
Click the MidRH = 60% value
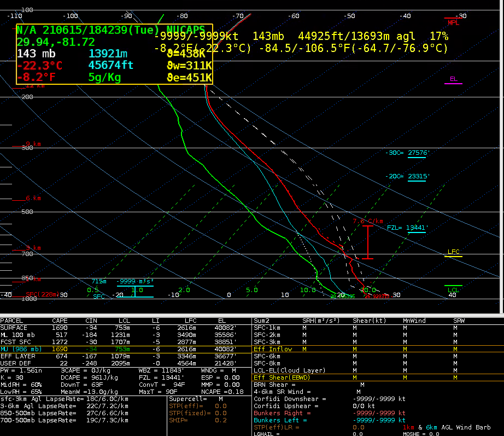[21, 385]
